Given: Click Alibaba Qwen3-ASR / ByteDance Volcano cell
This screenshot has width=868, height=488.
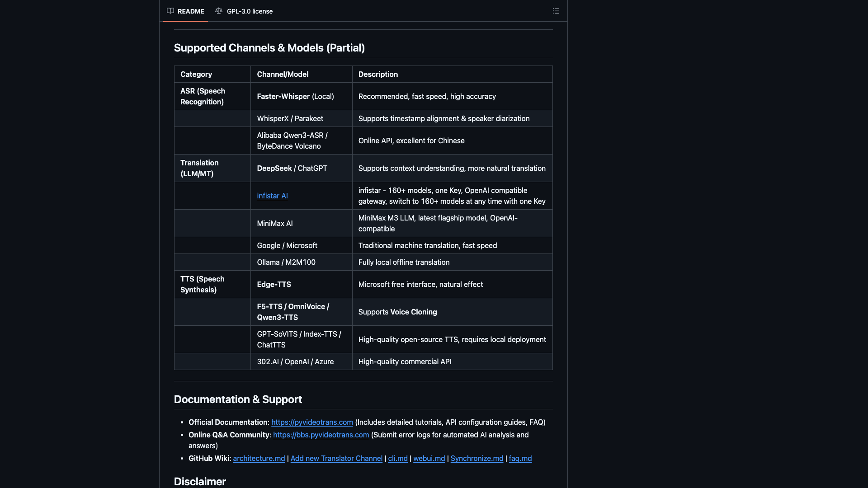Looking at the screenshot, I should (302, 141).
